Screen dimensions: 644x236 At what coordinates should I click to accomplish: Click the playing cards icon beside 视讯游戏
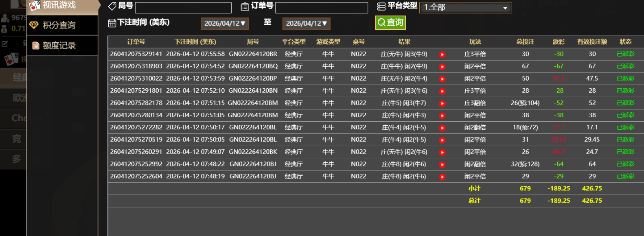click(35, 5)
